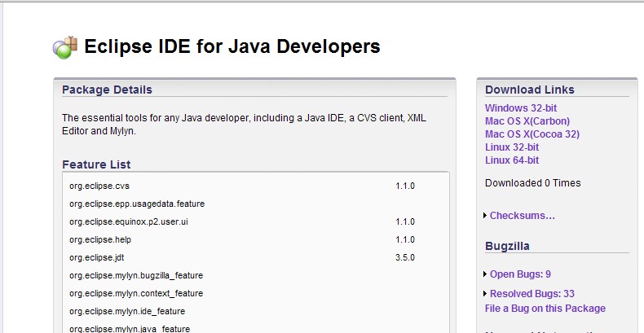Click the Download Links heading
The height and width of the screenshot is (333, 644).
pos(529,90)
